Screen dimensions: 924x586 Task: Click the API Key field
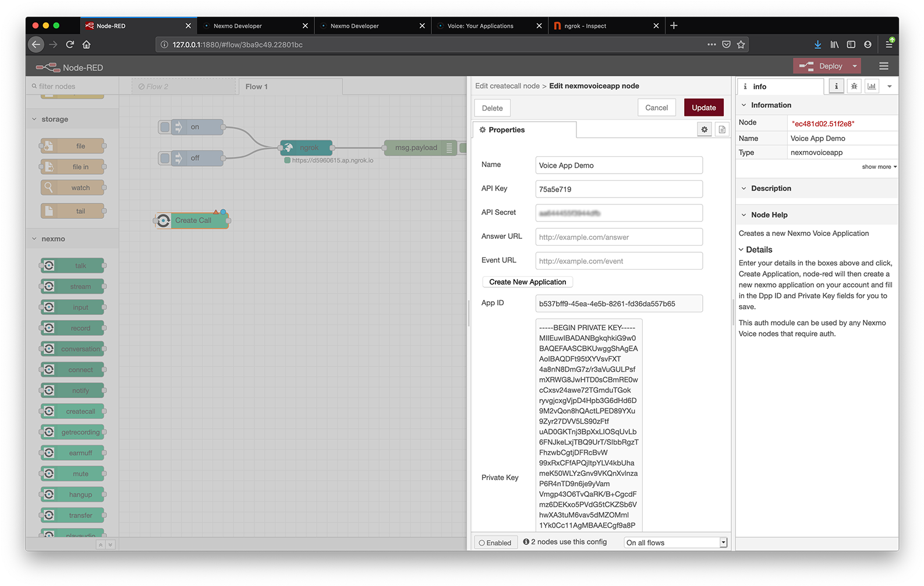tap(619, 189)
